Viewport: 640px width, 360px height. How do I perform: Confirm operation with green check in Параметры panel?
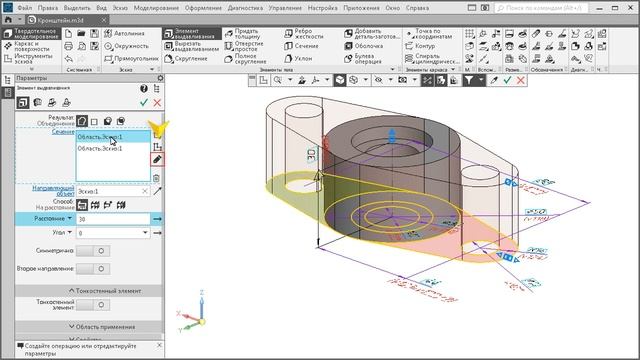click(x=144, y=103)
